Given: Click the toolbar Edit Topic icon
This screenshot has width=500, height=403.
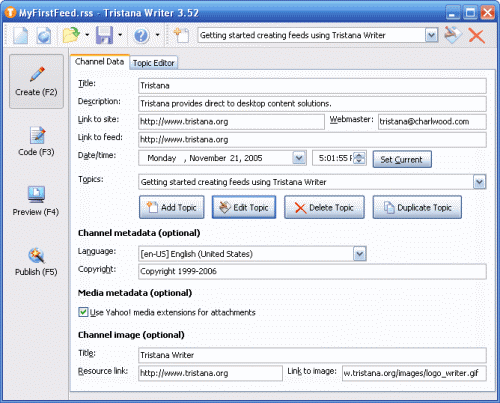Looking at the screenshot, I should coord(453,35).
